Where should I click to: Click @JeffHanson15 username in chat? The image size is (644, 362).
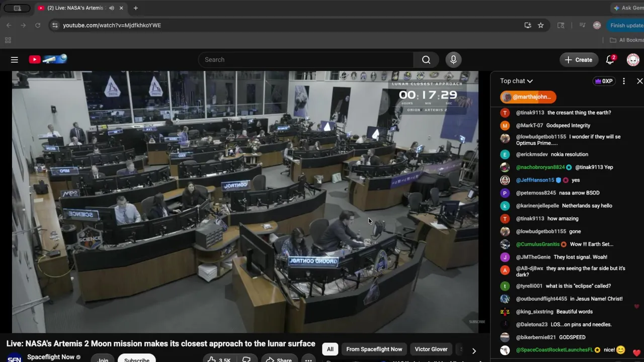[535, 180]
